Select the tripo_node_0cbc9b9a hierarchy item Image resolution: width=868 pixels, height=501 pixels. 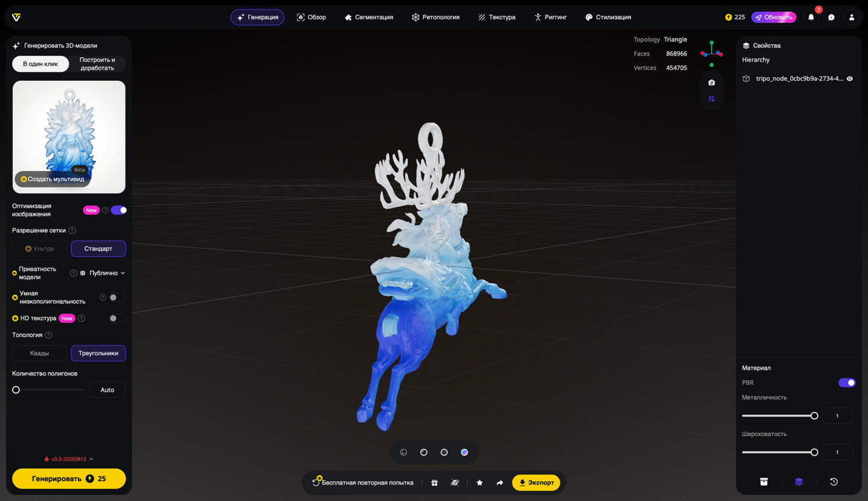tap(799, 79)
